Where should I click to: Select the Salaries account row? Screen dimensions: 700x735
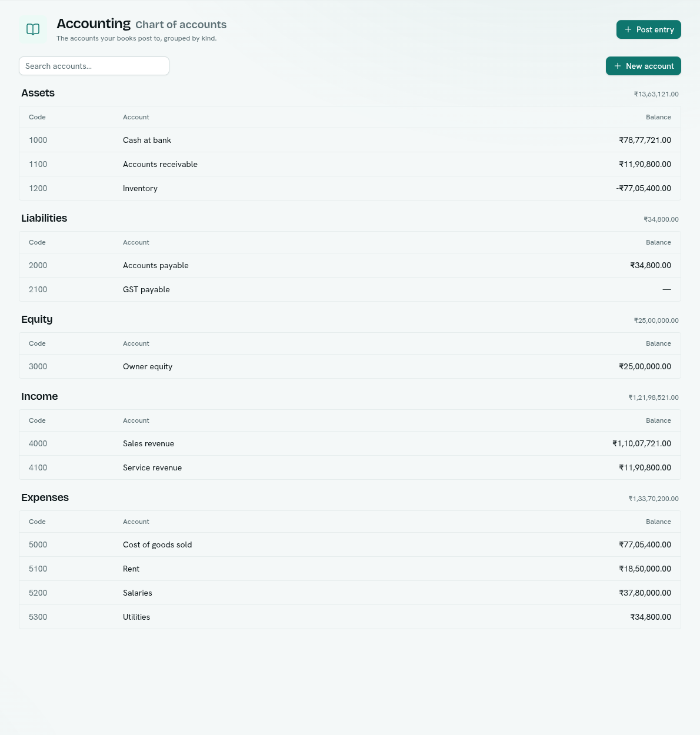(350, 593)
